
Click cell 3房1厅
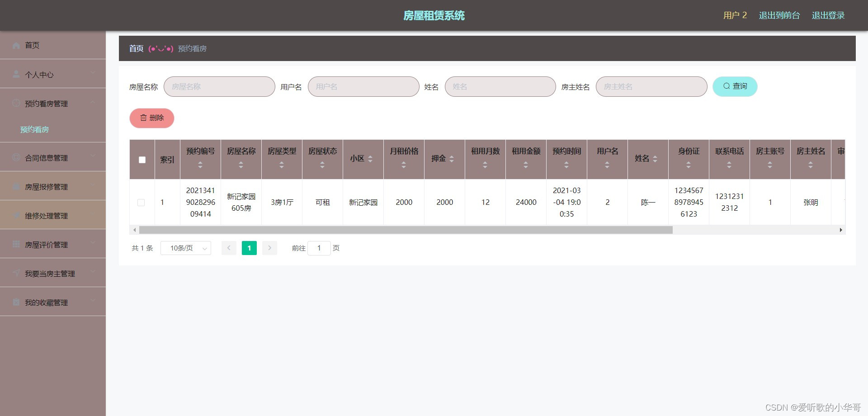(282, 202)
